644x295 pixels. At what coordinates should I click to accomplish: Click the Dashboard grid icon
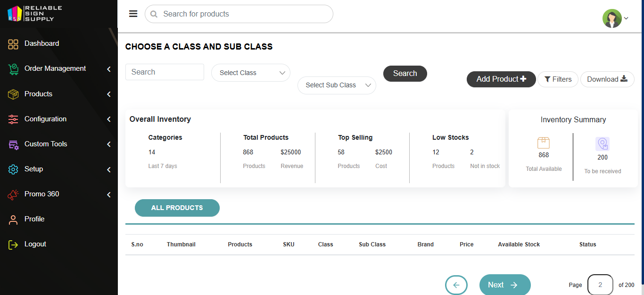tap(13, 44)
